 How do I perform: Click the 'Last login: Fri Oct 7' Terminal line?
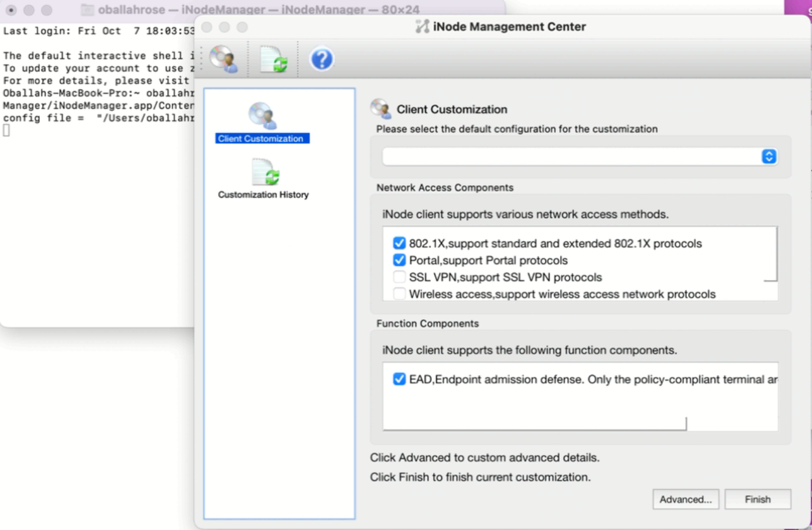tap(98, 31)
